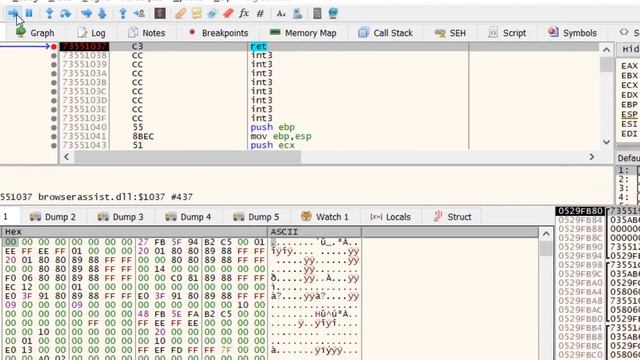
Task: Click the globe icon in the toolbar
Action: point(333,13)
